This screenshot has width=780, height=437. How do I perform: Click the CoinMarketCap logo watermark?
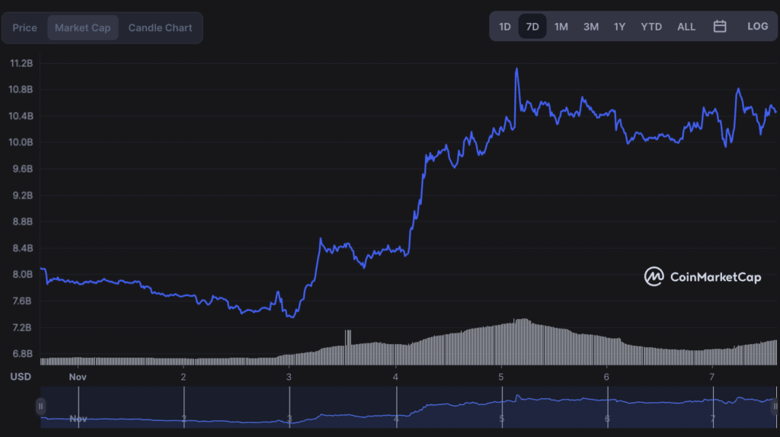tap(702, 277)
